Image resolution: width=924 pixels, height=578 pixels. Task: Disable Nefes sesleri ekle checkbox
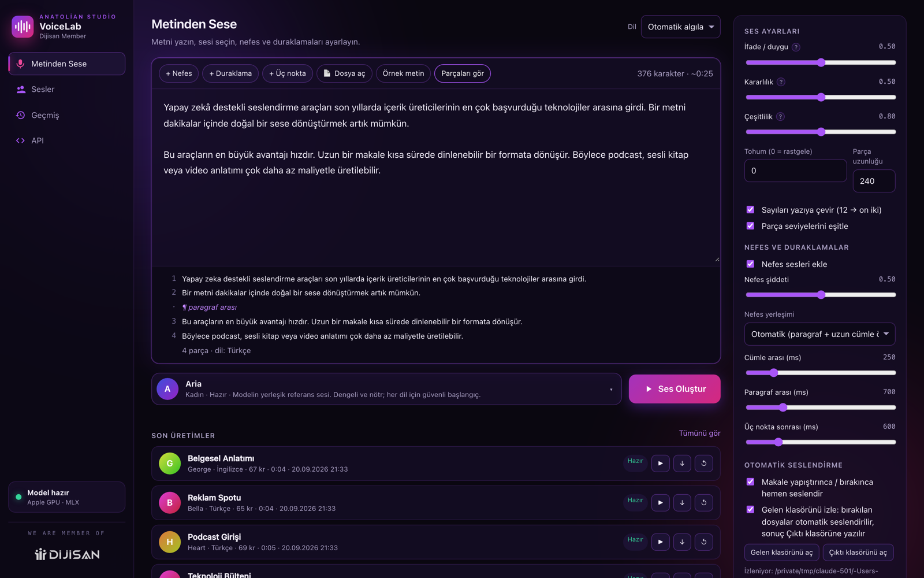[x=750, y=264]
